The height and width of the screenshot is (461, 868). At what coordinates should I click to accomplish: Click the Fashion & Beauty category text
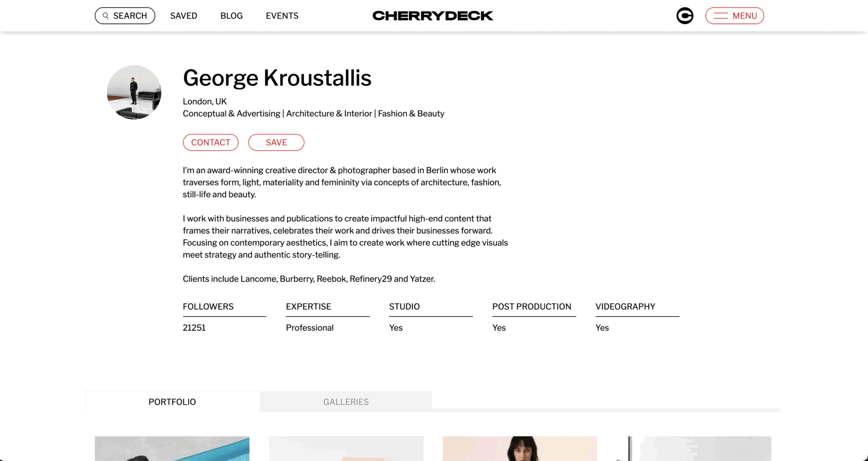coord(411,113)
